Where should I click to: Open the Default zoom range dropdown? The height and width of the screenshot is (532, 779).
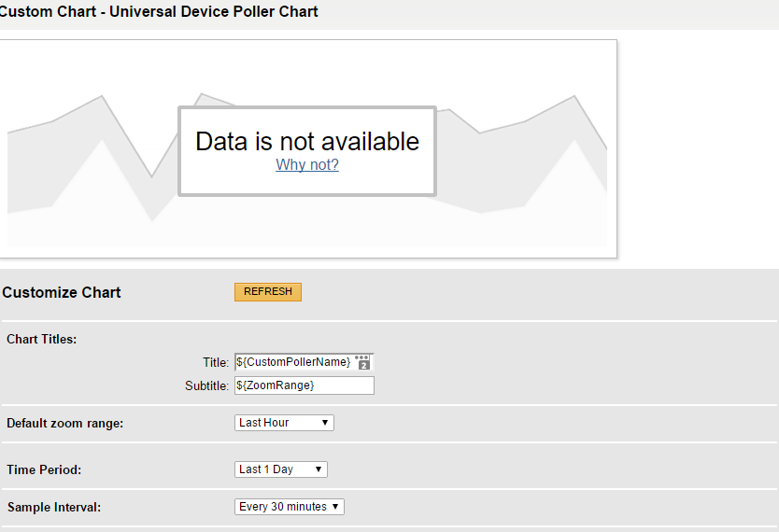284,423
